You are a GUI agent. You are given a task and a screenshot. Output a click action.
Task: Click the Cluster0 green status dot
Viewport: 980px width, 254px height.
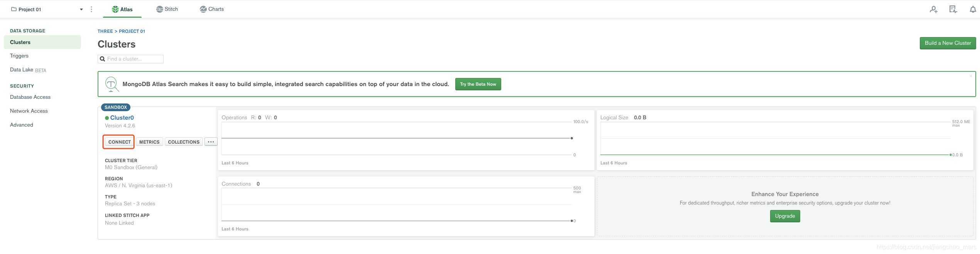coord(107,118)
